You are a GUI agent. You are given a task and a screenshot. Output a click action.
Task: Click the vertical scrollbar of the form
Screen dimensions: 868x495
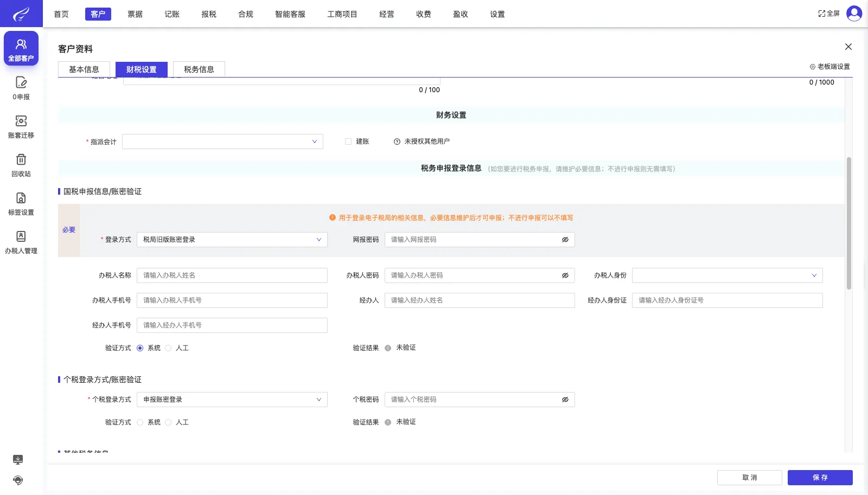(849, 223)
